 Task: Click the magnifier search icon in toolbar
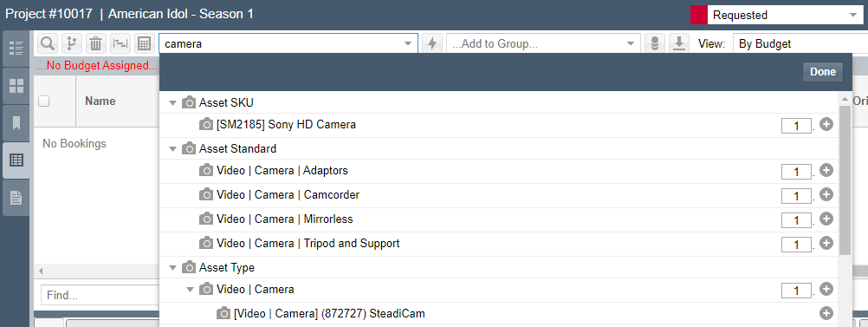(48, 43)
